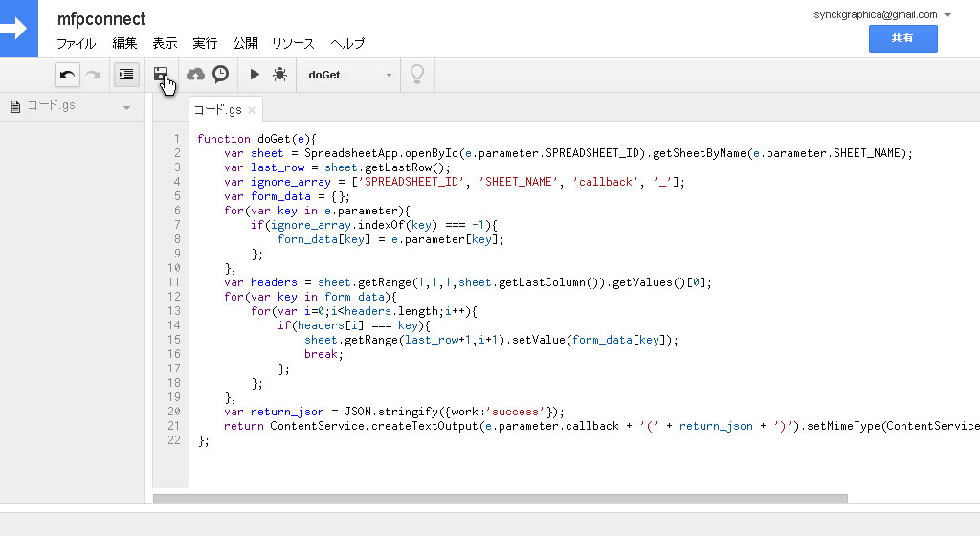Open the リソース menu

coord(293,43)
